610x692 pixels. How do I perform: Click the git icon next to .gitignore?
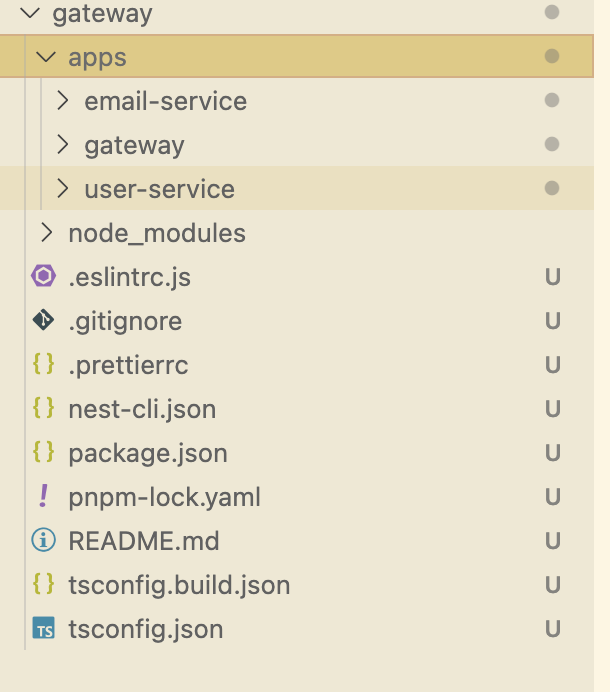pyautogui.click(x=43, y=321)
